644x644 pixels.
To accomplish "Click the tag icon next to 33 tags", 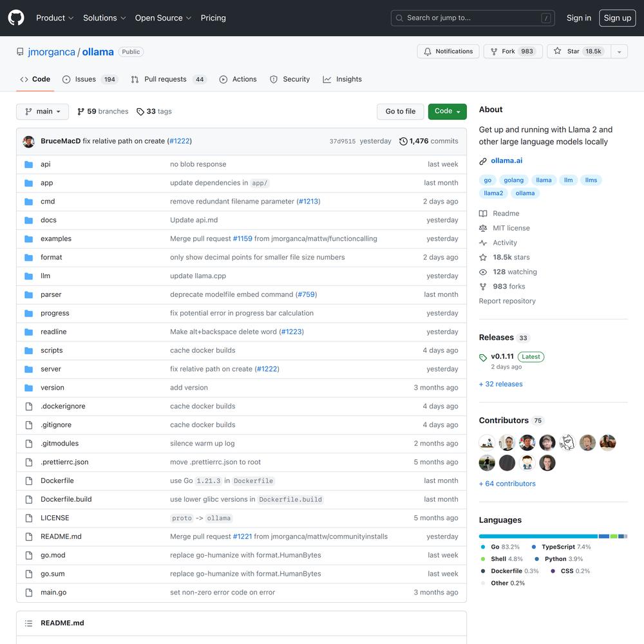I will (x=140, y=111).
